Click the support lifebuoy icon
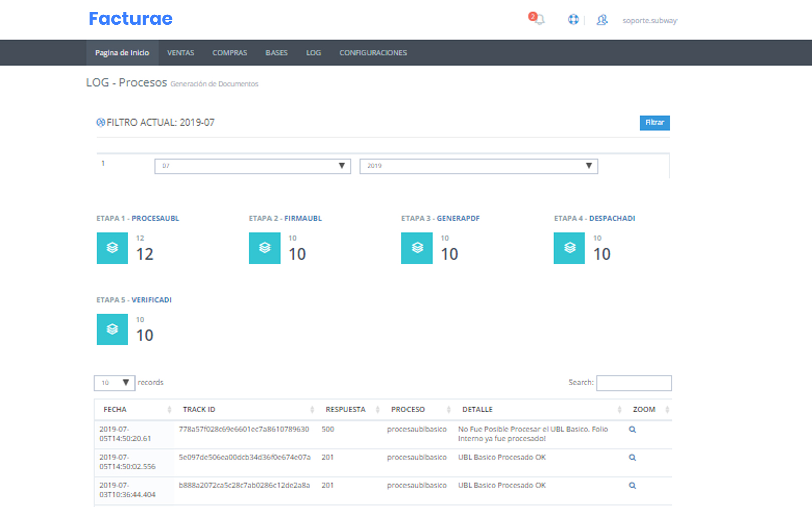 pos(573,20)
